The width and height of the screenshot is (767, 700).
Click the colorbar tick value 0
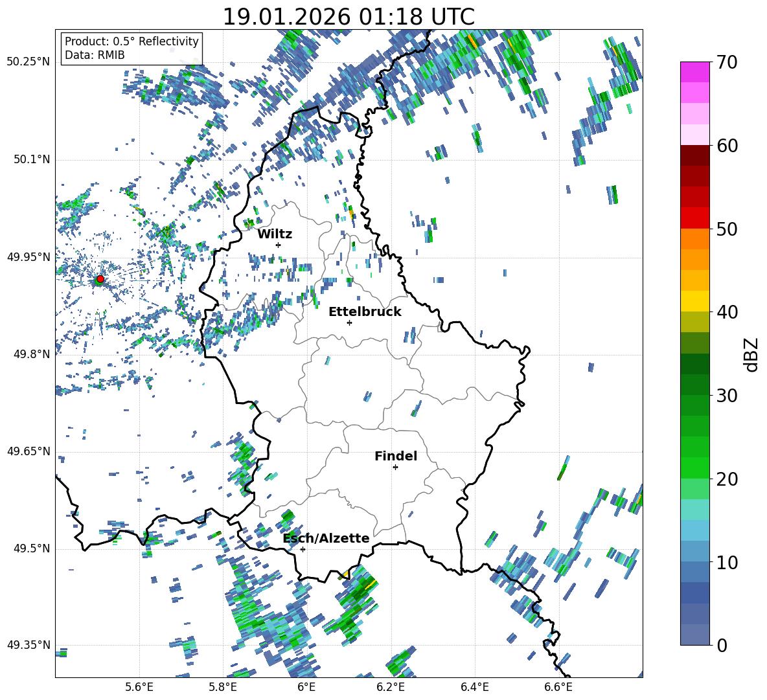[722, 645]
